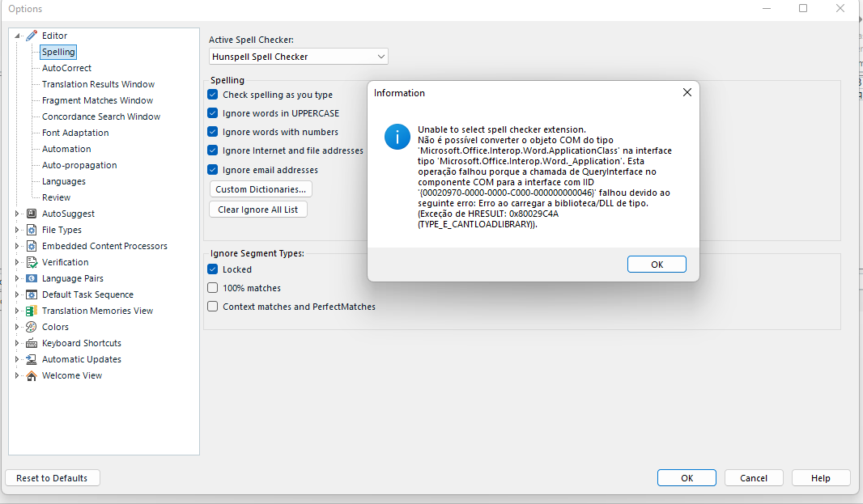Select Auto-propagation tree item

79,165
